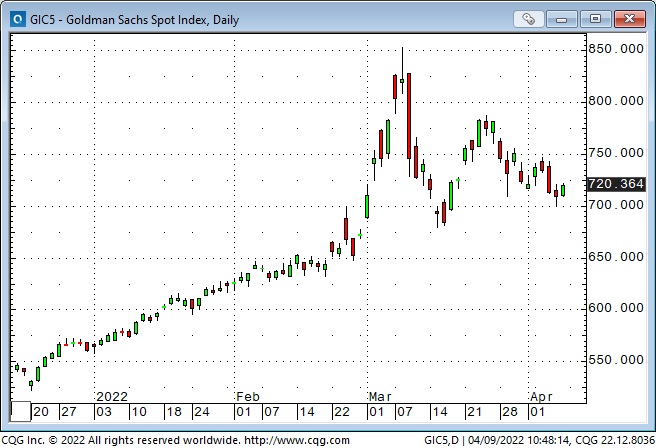Click the date 07 under Feb

(272, 412)
